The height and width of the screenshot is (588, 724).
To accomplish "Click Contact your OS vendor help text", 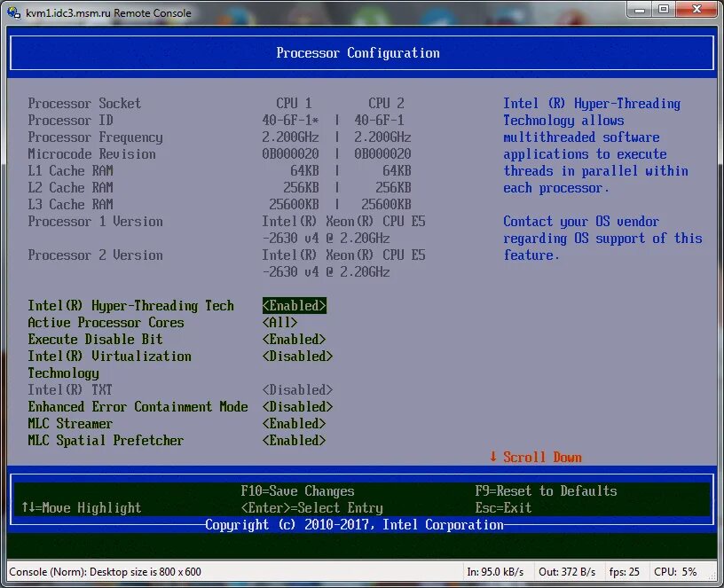I will (x=602, y=239).
